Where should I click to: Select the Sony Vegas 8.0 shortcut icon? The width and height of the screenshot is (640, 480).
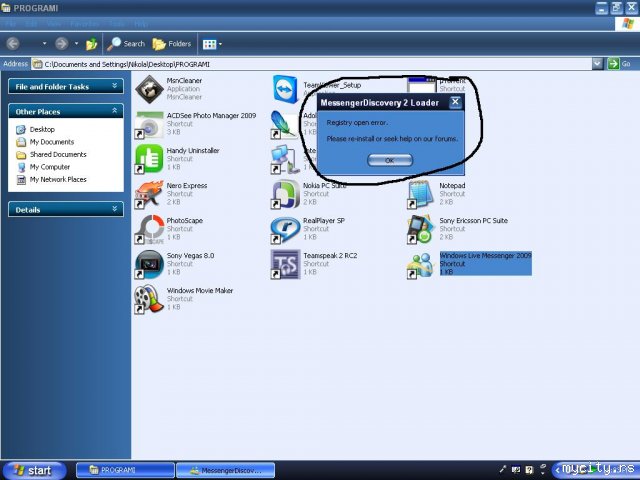click(x=149, y=264)
